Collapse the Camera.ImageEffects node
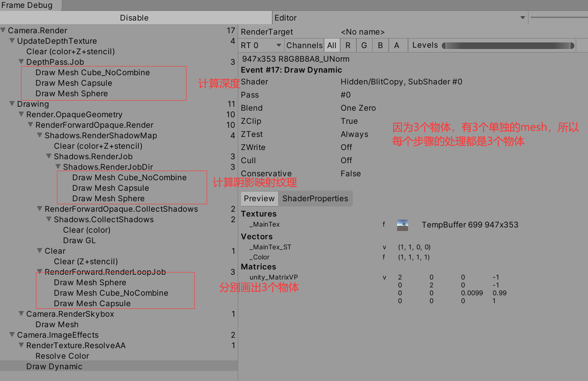The image size is (588, 381). click(13, 335)
